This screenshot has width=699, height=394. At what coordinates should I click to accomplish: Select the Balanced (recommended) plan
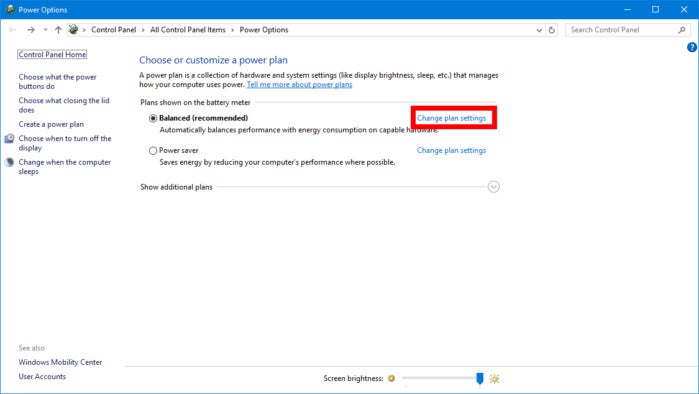(x=153, y=118)
